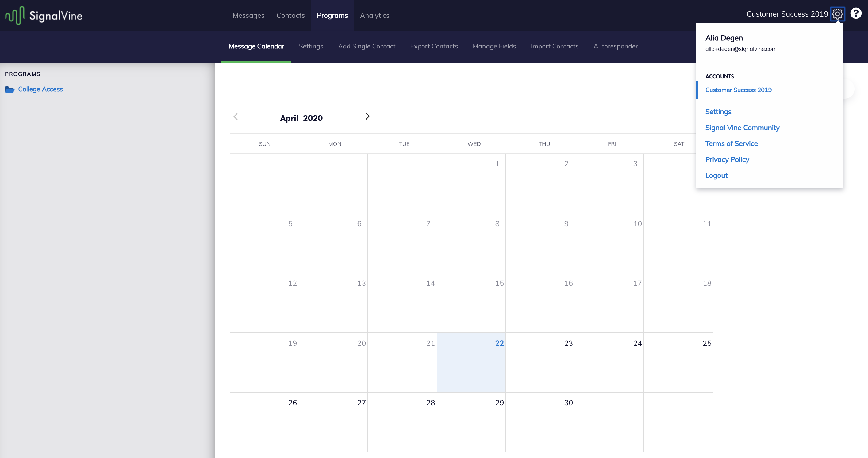Select calendar day 2
The height and width of the screenshot is (458, 868).
click(x=540, y=183)
